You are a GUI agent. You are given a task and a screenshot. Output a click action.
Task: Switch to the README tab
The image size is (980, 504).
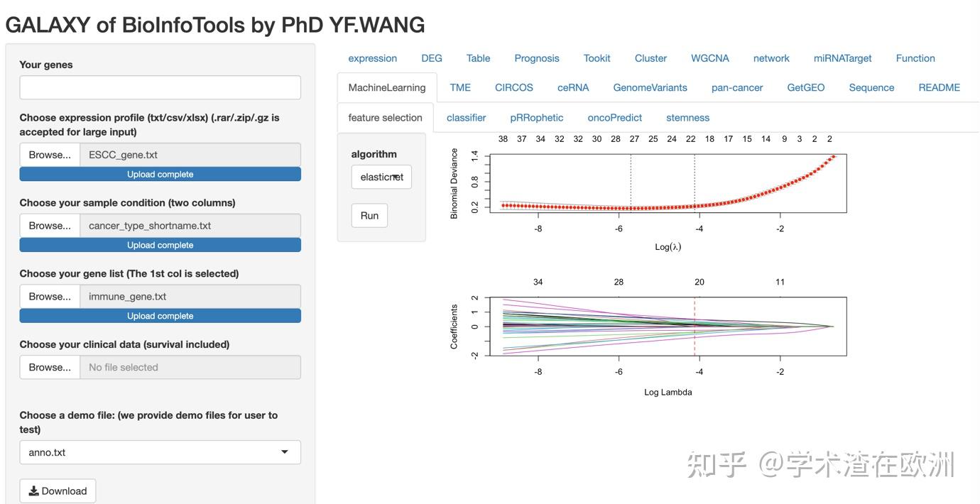[x=939, y=87]
